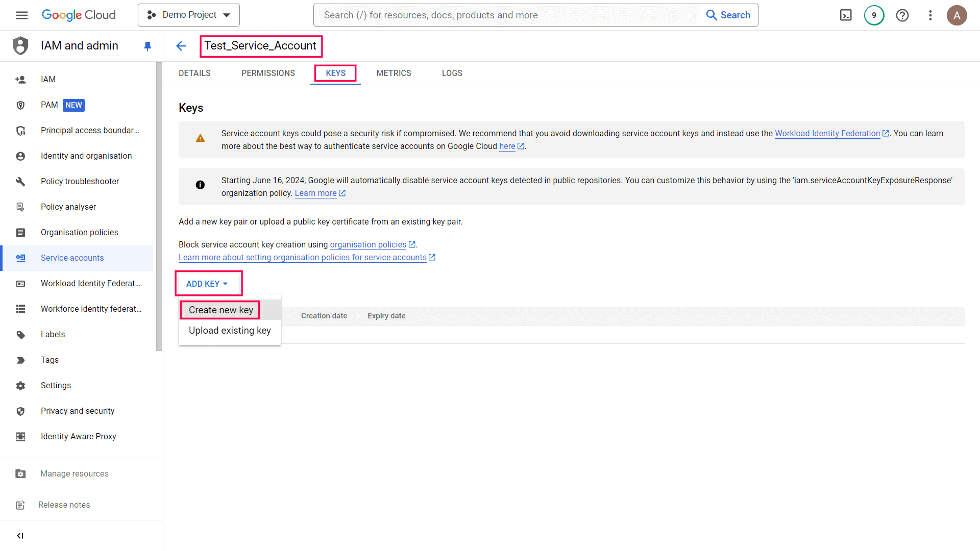Image resolution: width=980 pixels, height=551 pixels.
Task: Select Create new key menu option
Action: coord(220,310)
